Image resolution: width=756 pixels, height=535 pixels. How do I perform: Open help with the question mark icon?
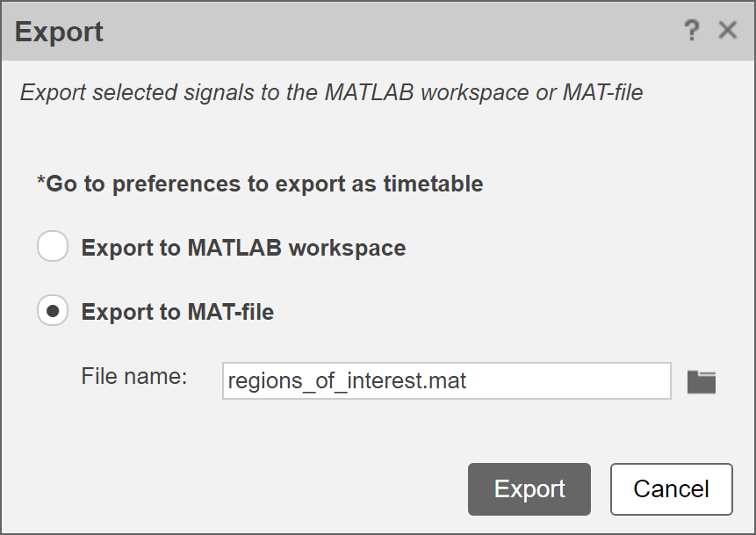(x=692, y=32)
